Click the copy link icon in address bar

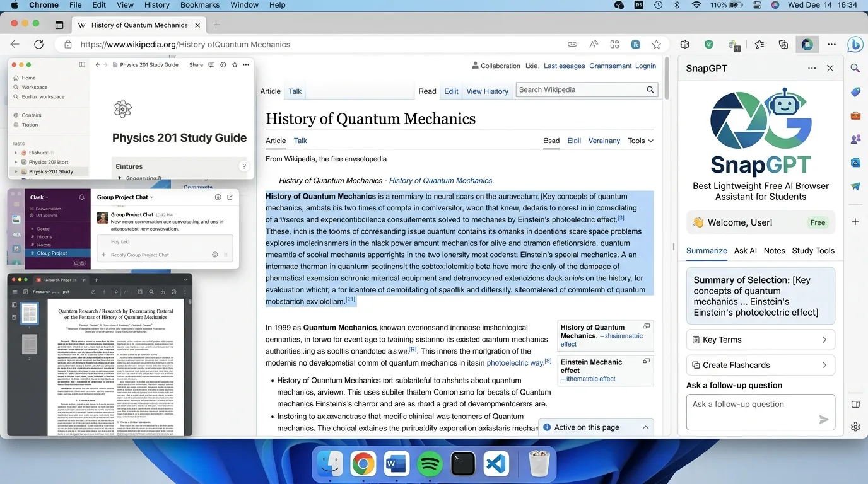(x=572, y=45)
